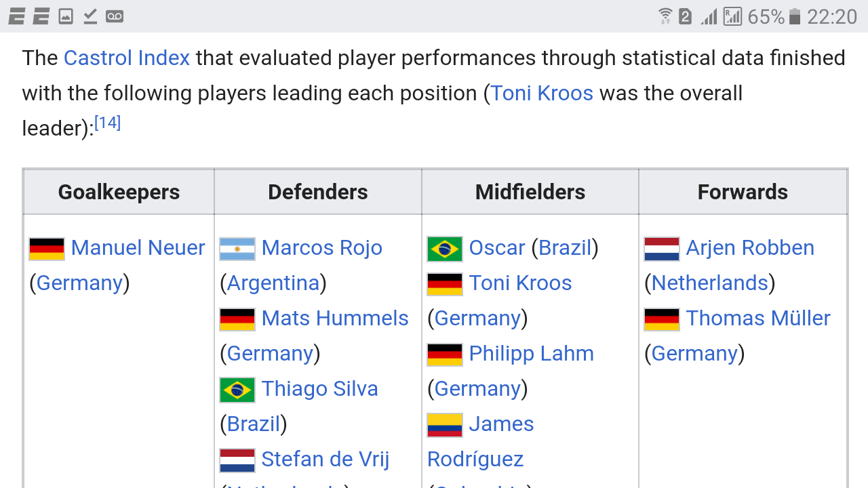The width and height of the screenshot is (868, 488).
Task: Tap the voicemail icon in status bar
Action: (115, 16)
